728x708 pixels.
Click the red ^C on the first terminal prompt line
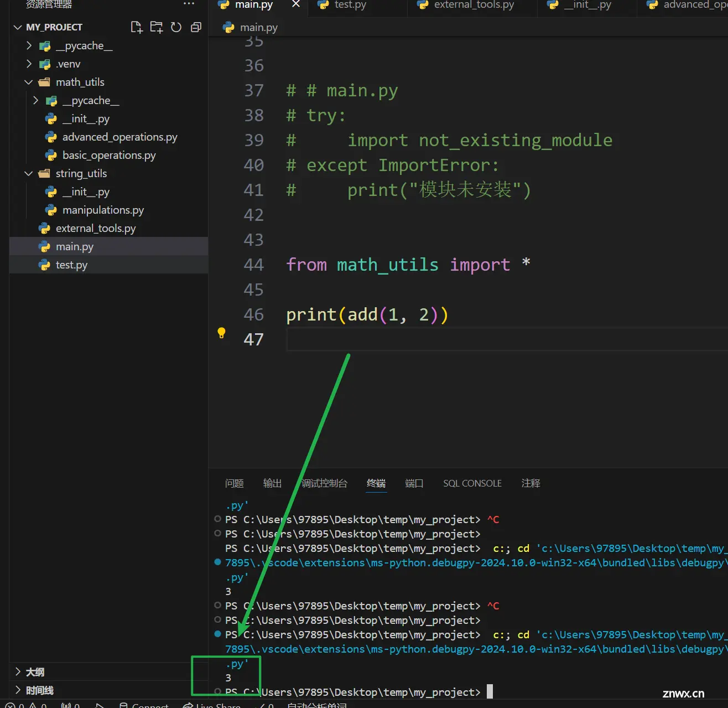click(493, 519)
